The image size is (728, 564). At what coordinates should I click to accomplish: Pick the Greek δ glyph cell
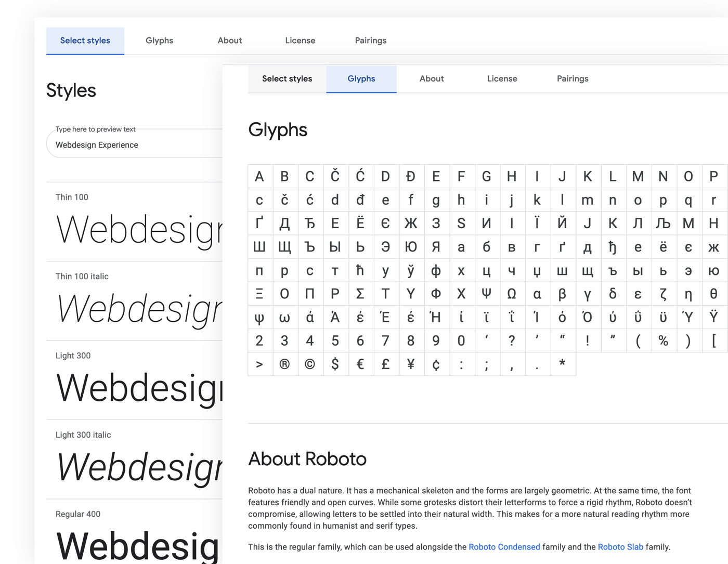(613, 294)
